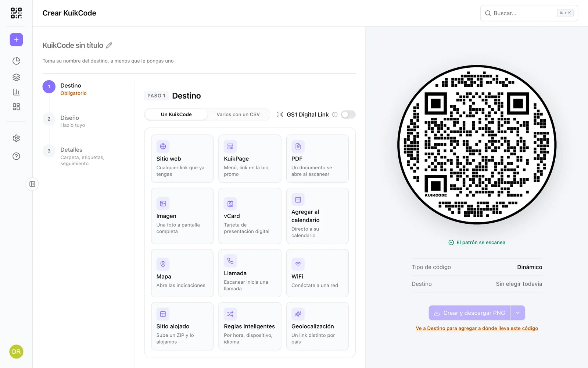Click the KuikCode logo icon

pos(16,13)
